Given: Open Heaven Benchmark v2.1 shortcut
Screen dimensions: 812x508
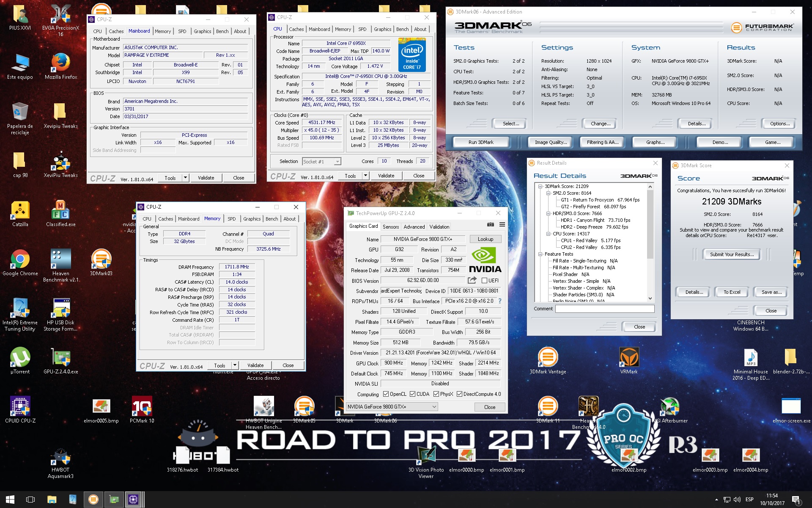Looking at the screenshot, I should coord(61,265).
